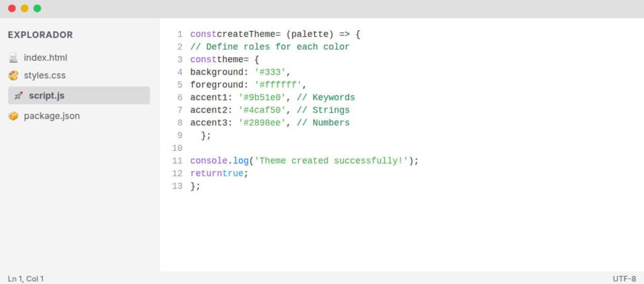Click the yellow minimize window button
644x284 pixels.
[x=25, y=8]
